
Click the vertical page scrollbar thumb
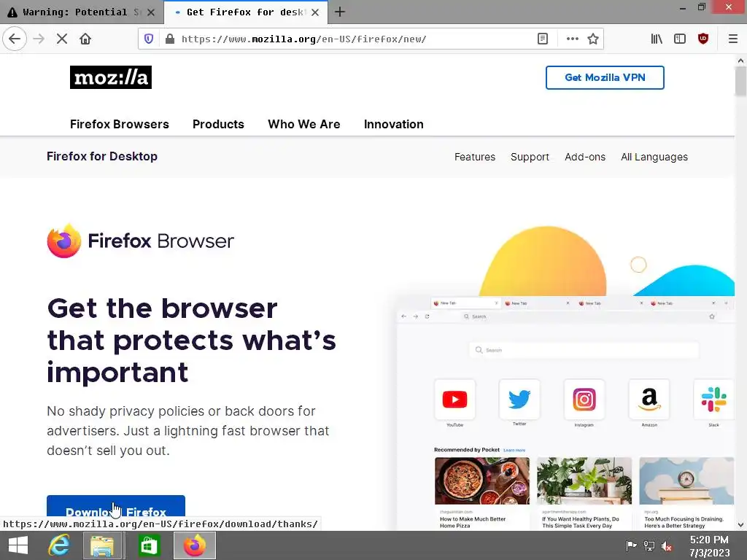coord(740,82)
